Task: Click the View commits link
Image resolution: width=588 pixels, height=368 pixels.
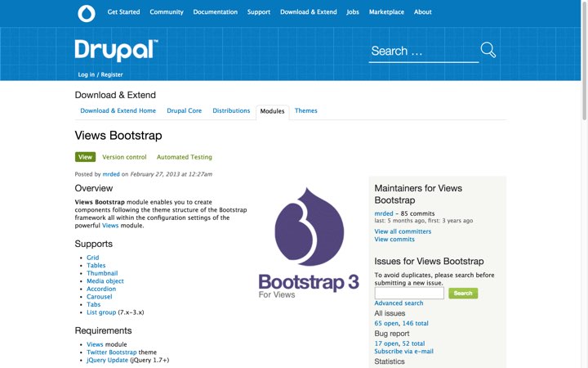Action: 394,240
